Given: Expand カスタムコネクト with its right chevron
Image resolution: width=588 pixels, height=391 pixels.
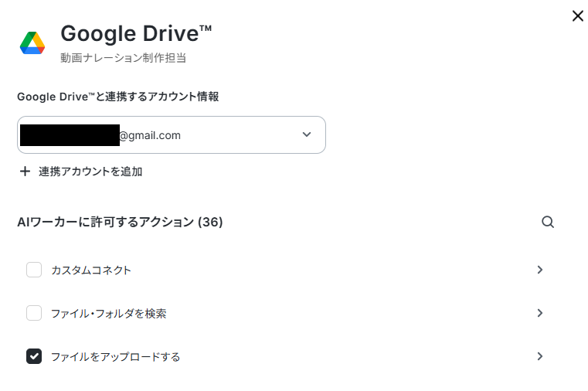Looking at the screenshot, I should click(539, 270).
